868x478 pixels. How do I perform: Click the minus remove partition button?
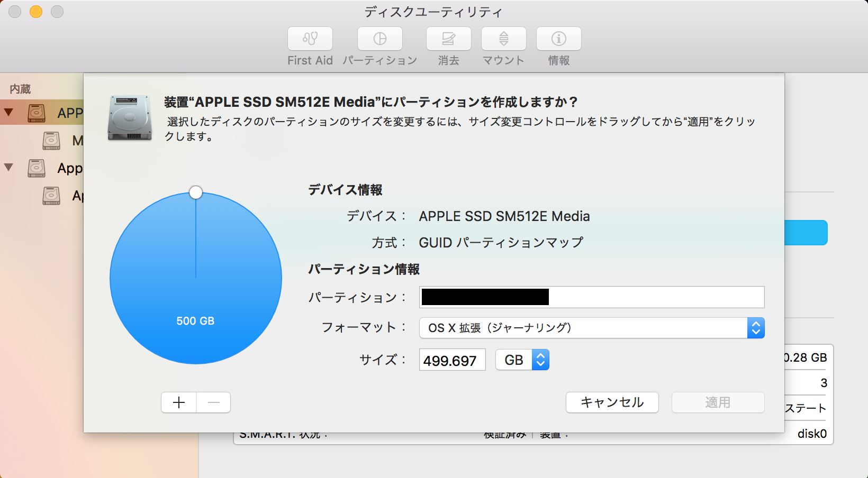click(214, 402)
